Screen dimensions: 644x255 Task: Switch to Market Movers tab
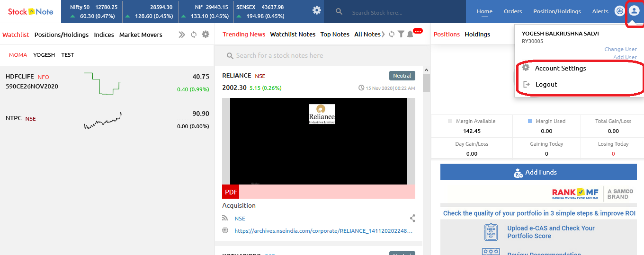click(141, 35)
